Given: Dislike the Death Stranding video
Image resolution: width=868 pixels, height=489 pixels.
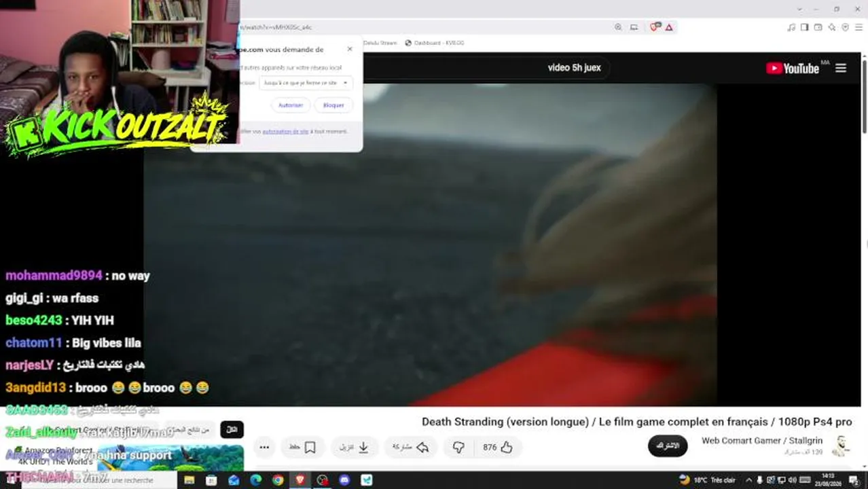Looking at the screenshot, I should pos(458,447).
